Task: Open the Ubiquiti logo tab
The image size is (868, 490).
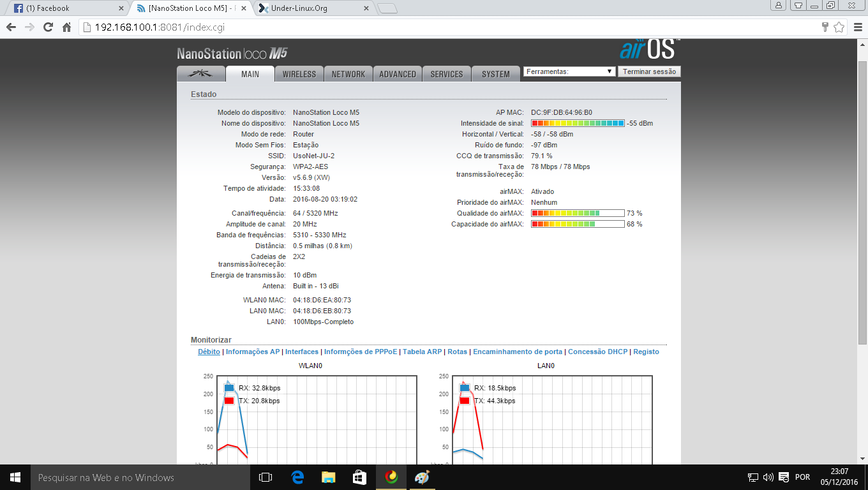Action: point(201,73)
